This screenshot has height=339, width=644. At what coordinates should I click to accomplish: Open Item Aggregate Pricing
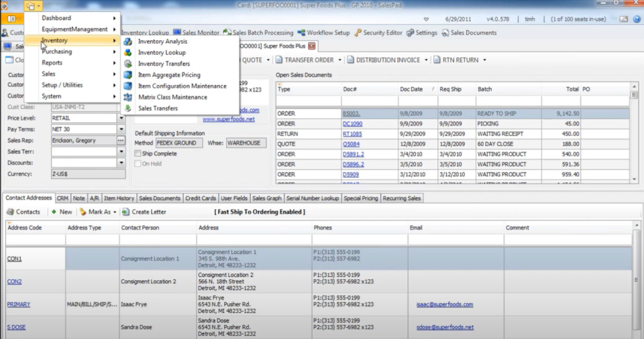coord(169,74)
